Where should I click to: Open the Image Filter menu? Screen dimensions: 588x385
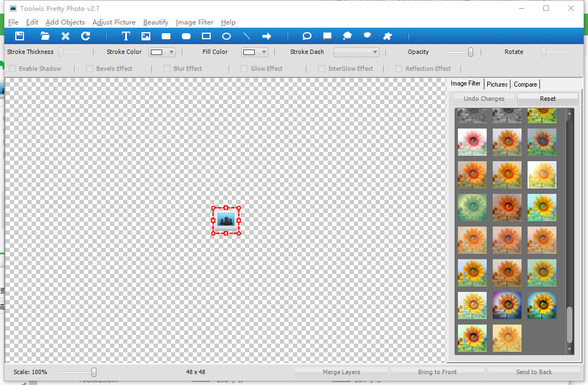(x=194, y=22)
